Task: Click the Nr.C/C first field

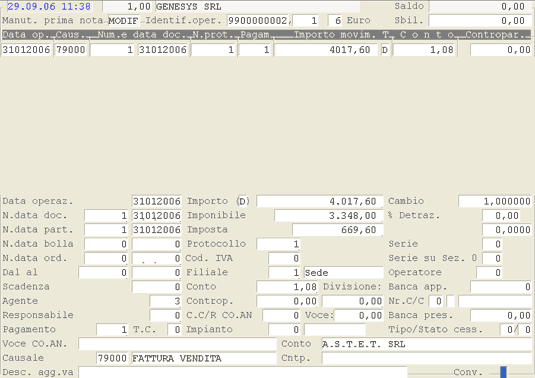Action: point(436,301)
